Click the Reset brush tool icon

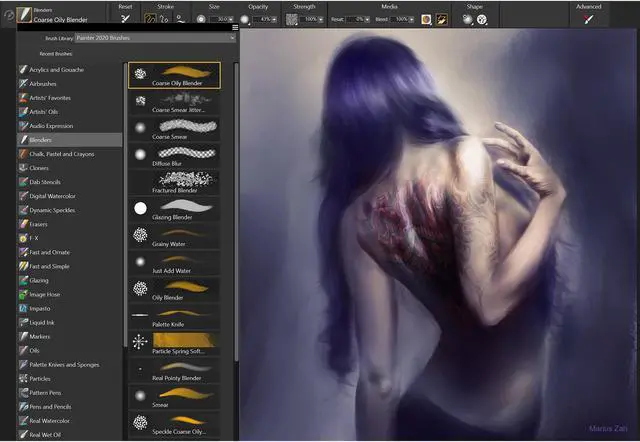point(125,19)
